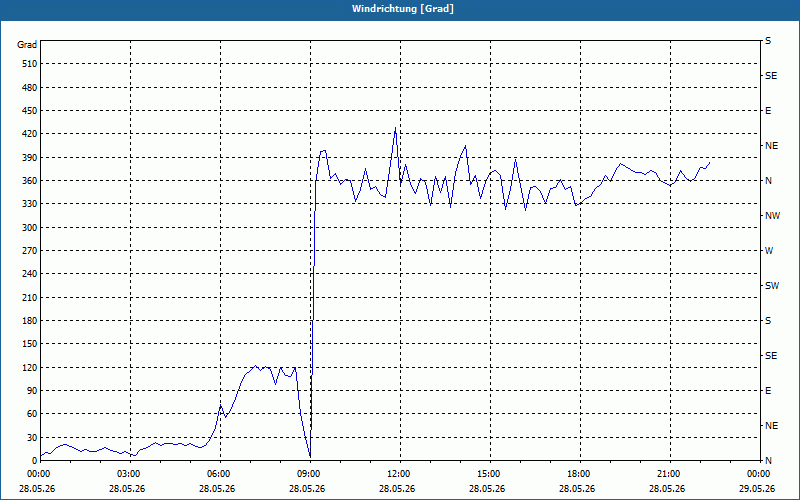The image size is (800, 500).
Task: Click the '00:00' time label above 28.05.26
Action: click(39, 474)
